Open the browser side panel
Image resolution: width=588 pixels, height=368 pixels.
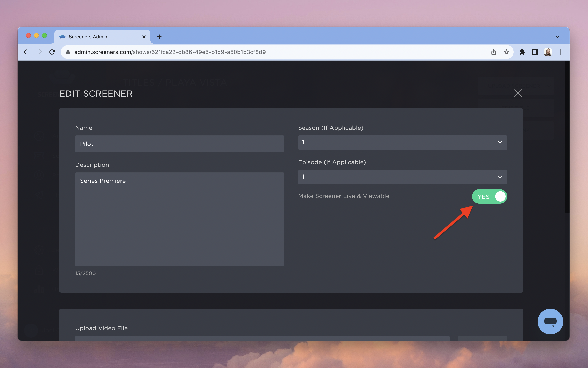[x=535, y=52]
